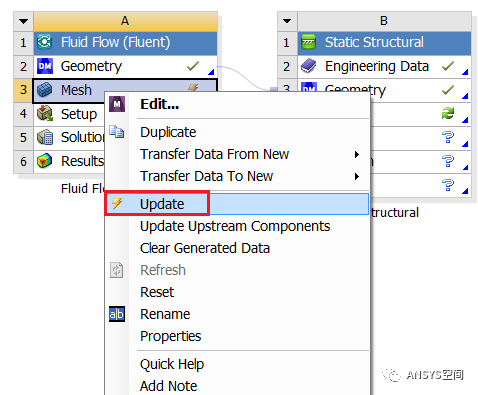The width and height of the screenshot is (478, 395).
Task: Click the Mechanical icon beside Edit
Action: (x=117, y=104)
